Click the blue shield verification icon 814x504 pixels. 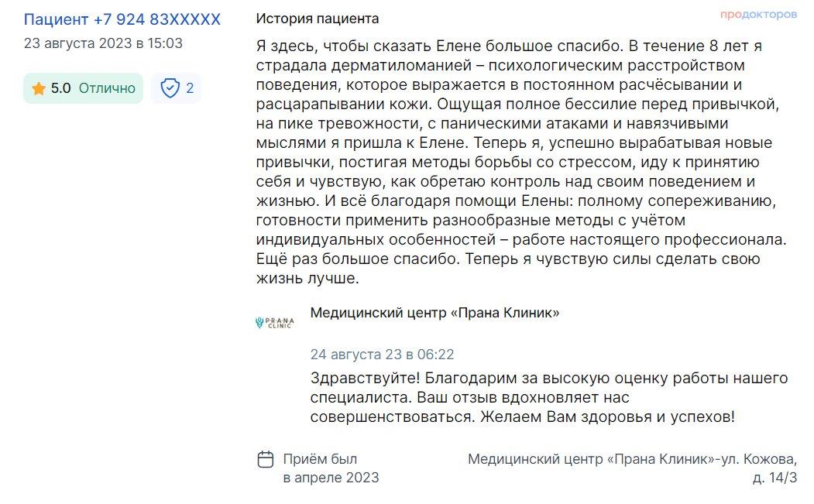(x=170, y=88)
